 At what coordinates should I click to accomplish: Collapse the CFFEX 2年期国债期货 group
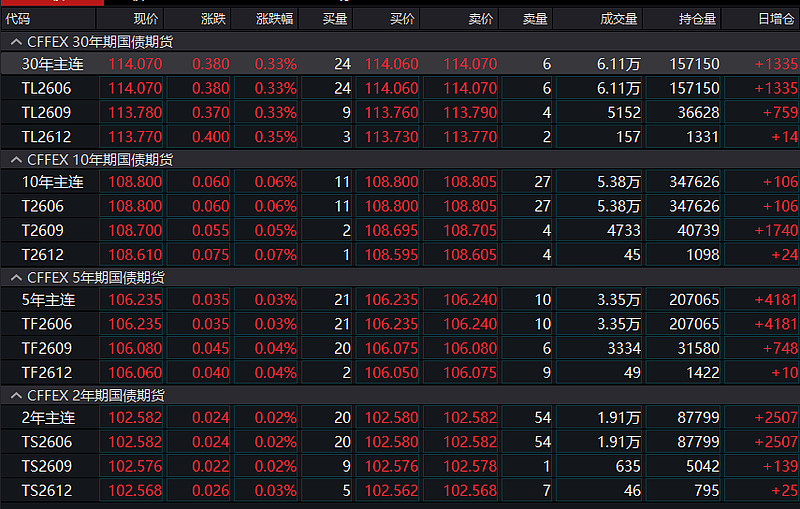[x=16, y=395]
